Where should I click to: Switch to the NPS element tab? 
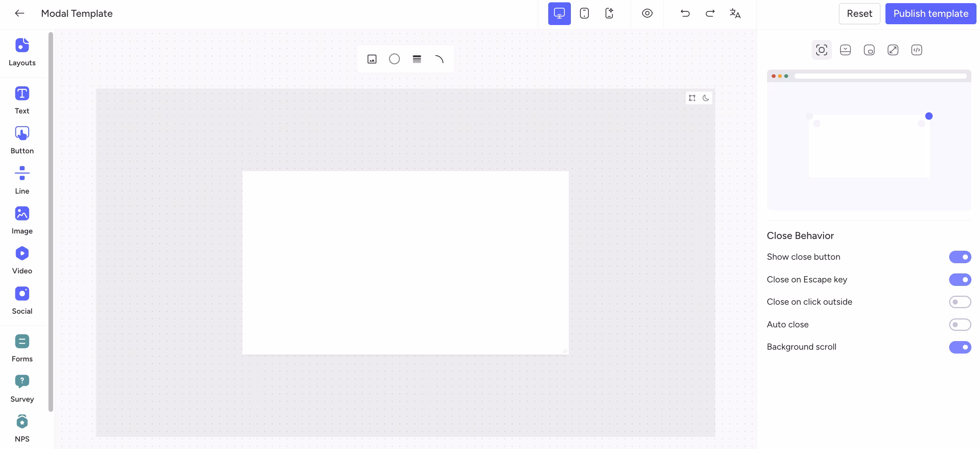tap(22, 426)
